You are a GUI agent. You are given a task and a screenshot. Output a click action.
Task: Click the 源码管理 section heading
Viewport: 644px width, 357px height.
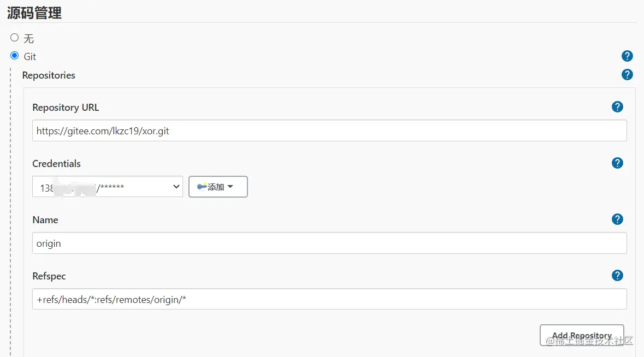coord(34,13)
